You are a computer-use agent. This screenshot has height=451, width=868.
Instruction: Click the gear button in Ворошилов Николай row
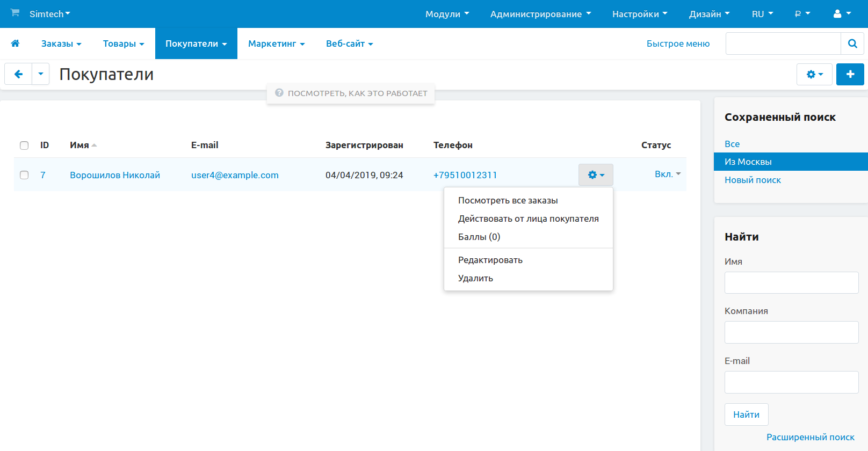pos(596,175)
